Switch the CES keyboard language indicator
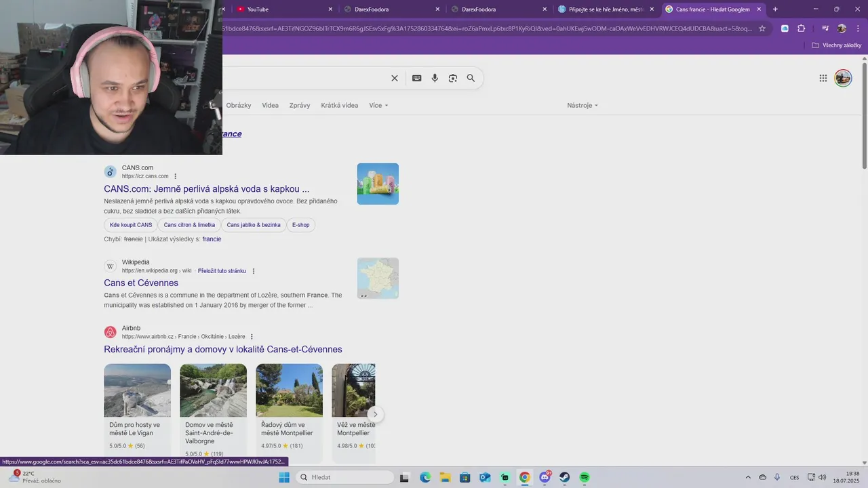 pos(794,477)
